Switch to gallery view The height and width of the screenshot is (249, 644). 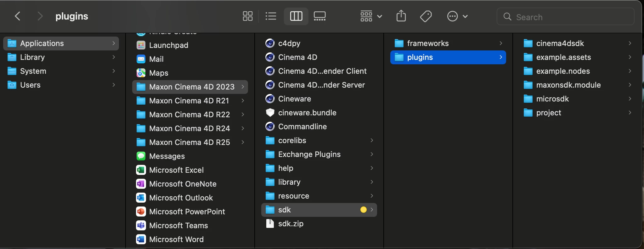click(x=320, y=16)
